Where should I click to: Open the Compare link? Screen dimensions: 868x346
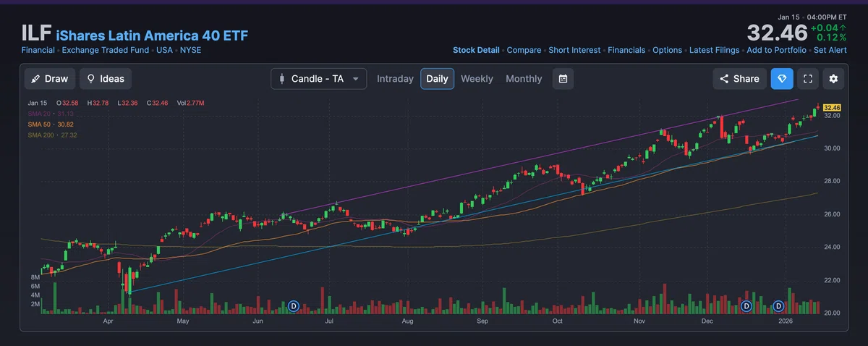[524, 50]
